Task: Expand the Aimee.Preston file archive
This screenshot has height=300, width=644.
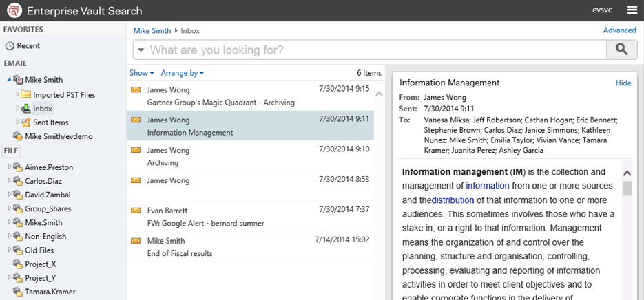Action: [x=8, y=167]
